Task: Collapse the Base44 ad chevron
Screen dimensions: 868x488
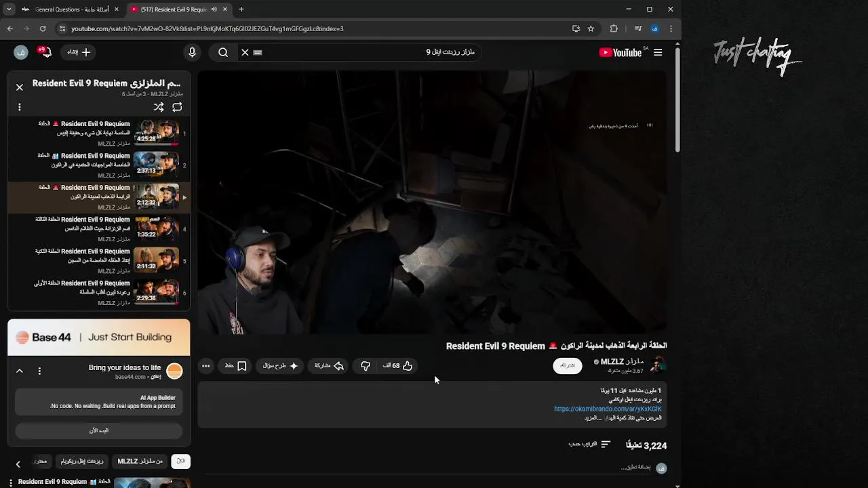Action: point(20,371)
